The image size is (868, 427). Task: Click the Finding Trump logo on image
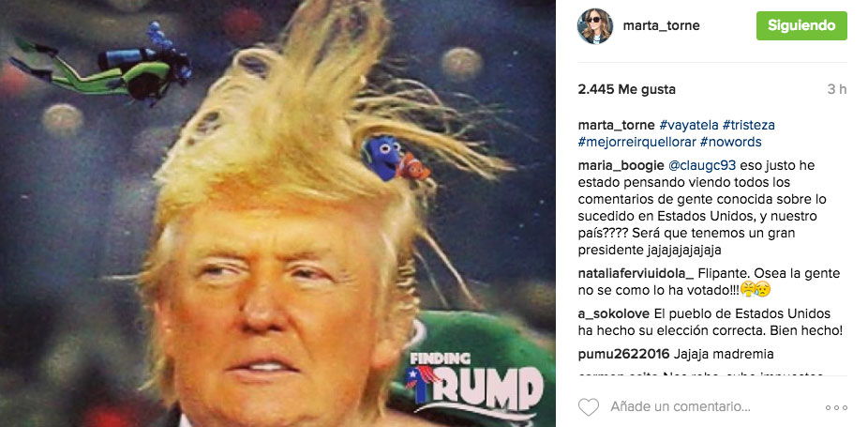click(x=473, y=384)
